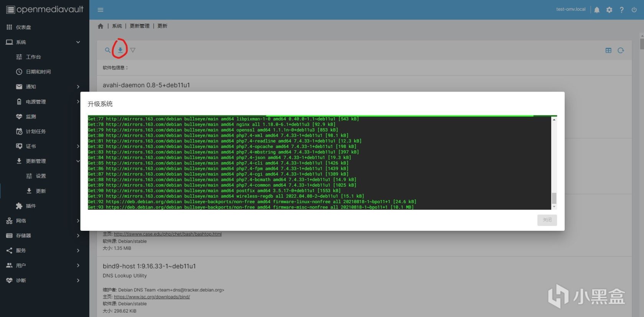The image size is (644, 317).
Task: Collapse the 更新管理 submenu
Action: (x=44, y=161)
